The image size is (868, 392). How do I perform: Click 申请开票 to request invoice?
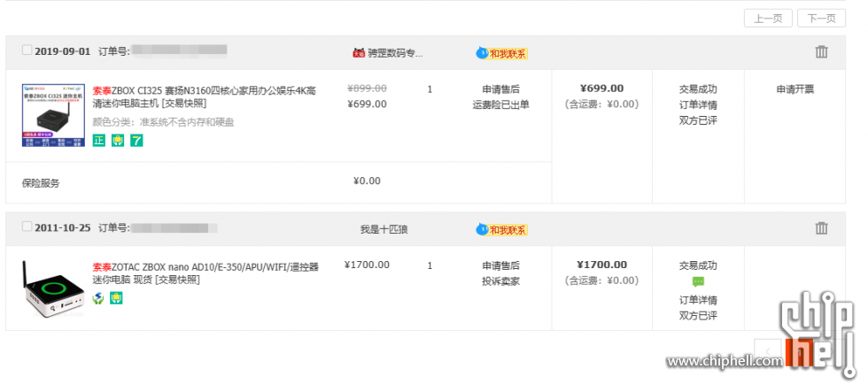pyautogui.click(x=795, y=89)
